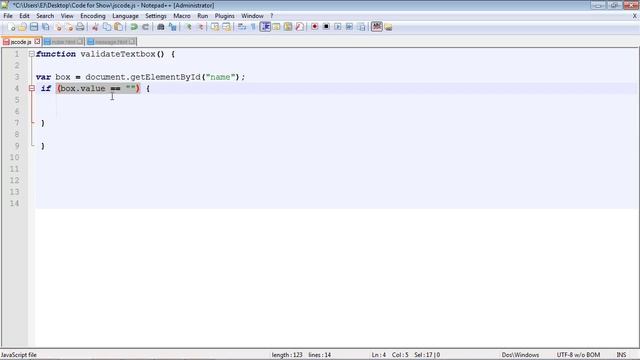This screenshot has height=360, width=640.
Task: Click the Close document toolbar icon
Action: pos(58,27)
